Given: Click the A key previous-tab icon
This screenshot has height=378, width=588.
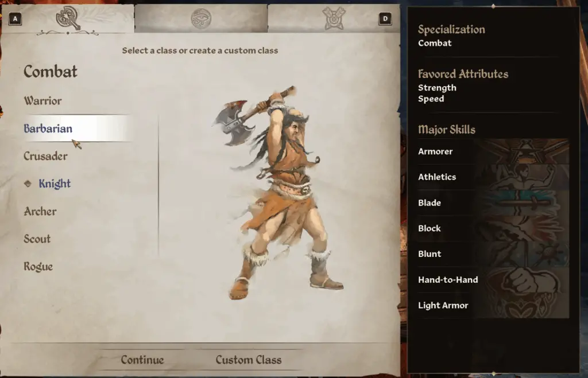Looking at the screenshot, I should (15, 19).
